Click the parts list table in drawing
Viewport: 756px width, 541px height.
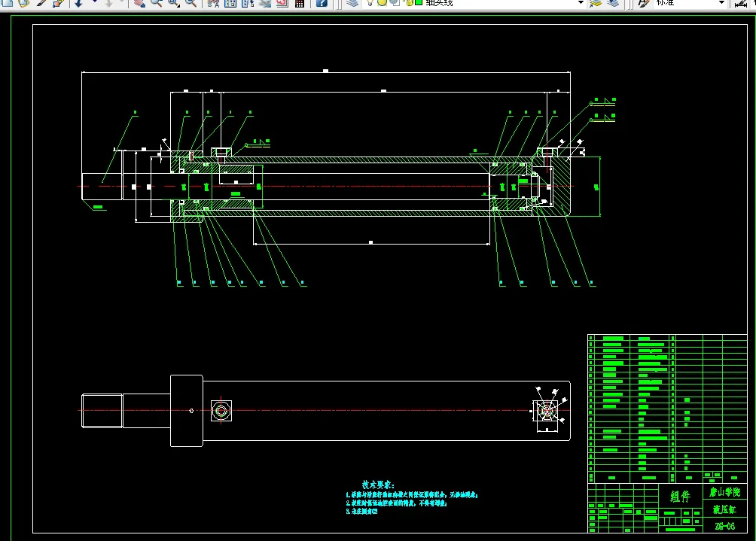667,409
